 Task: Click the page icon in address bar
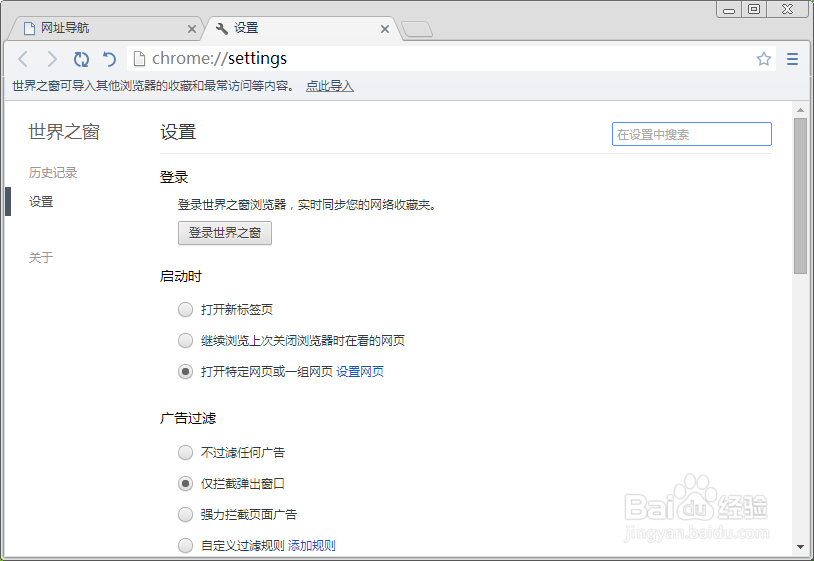(139, 59)
